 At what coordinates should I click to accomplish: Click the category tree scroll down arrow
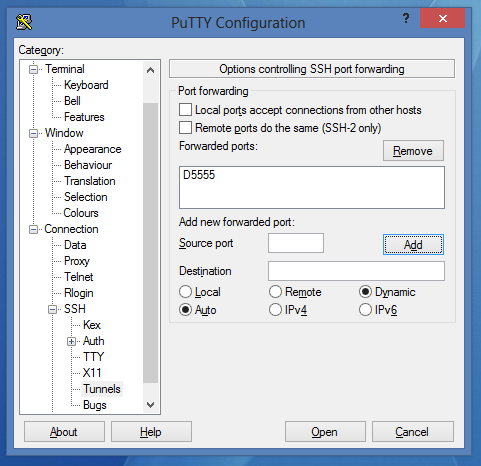pos(150,404)
